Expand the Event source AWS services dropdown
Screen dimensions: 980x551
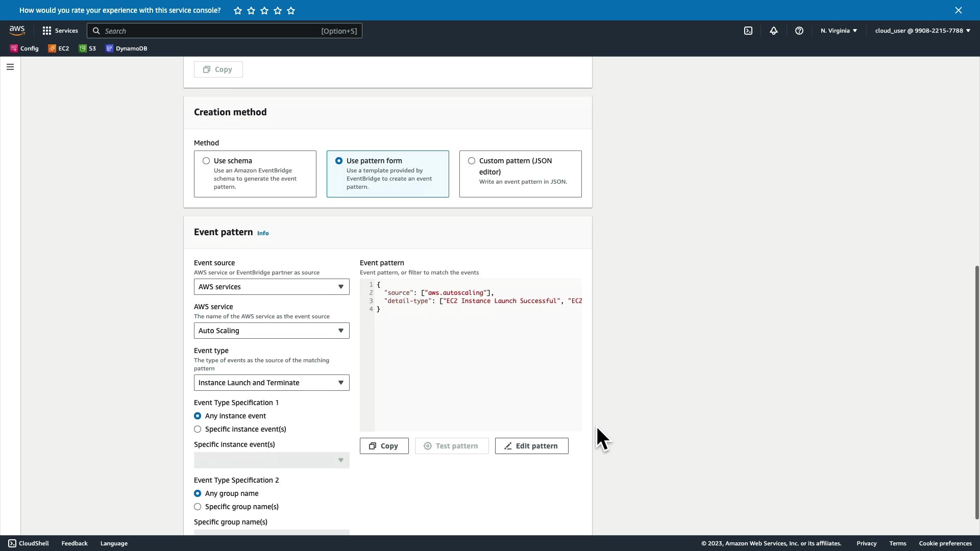pos(272,287)
